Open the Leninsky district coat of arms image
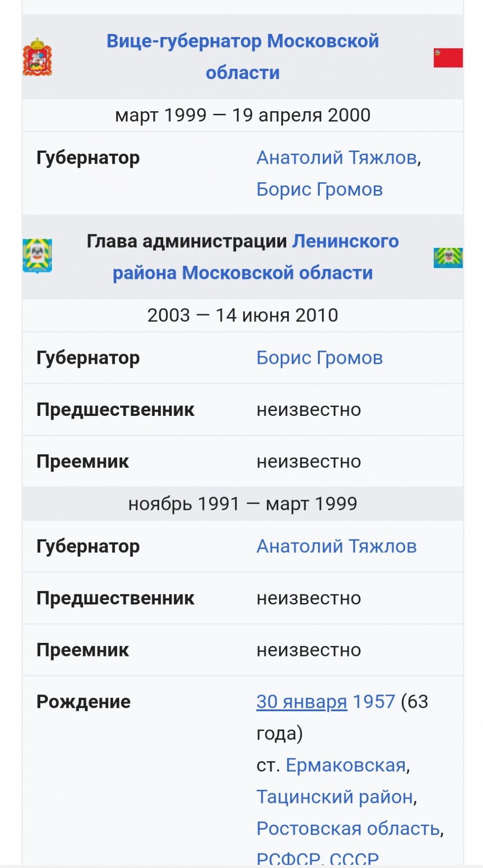483x868 pixels. (x=37, y=256)
